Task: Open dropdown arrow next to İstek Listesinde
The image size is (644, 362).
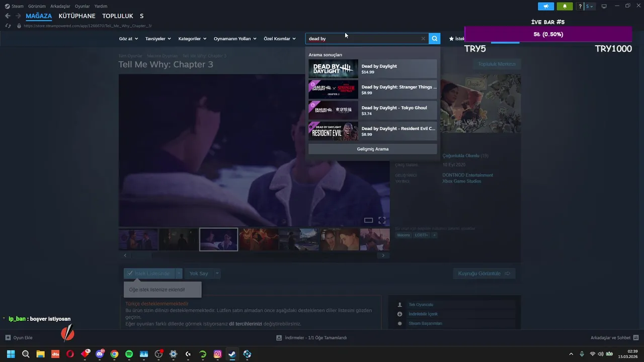Action: (x=179, y=274)
